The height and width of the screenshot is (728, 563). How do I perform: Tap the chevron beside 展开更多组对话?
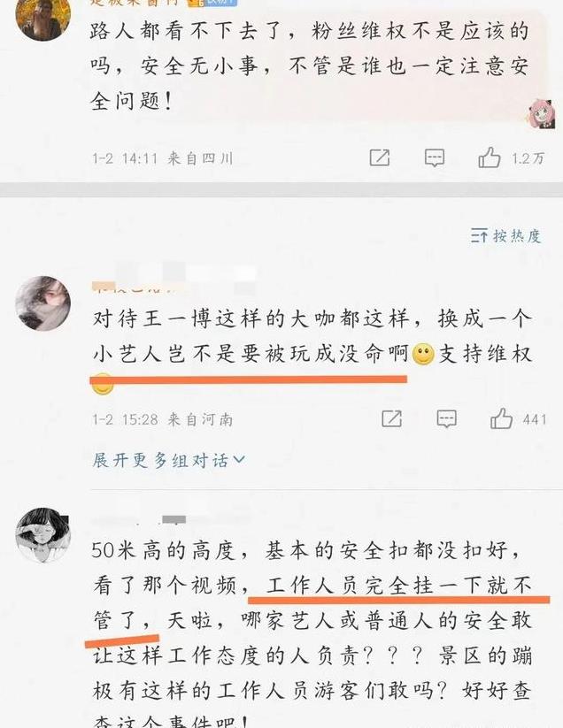tap(238, 460)
